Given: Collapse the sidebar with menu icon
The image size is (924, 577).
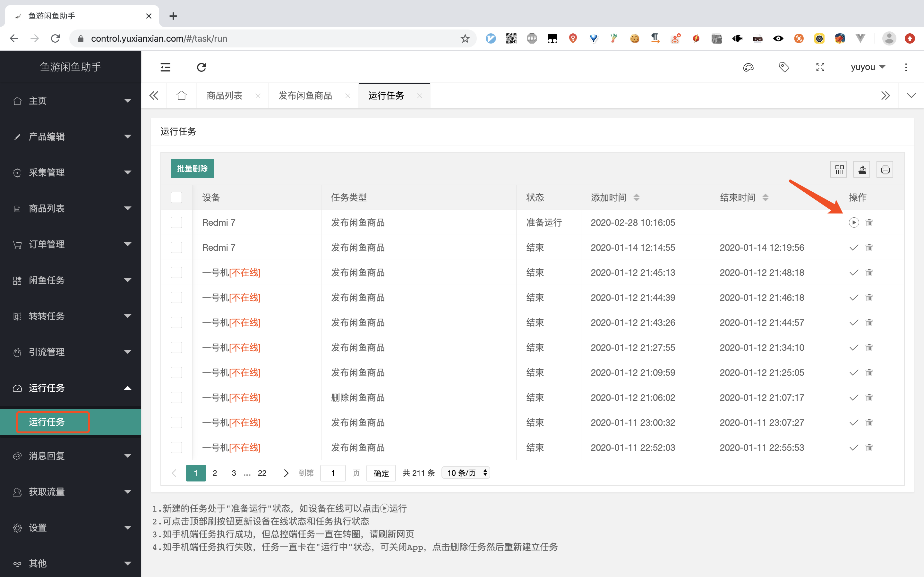Looking at the screenshot, I should [x=165, y=67].
